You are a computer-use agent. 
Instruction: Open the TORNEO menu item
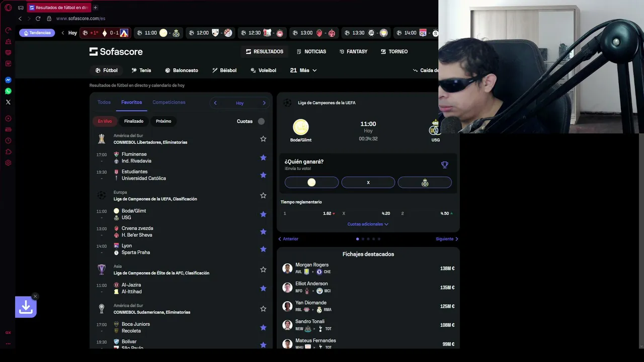[x=394, y=51]
